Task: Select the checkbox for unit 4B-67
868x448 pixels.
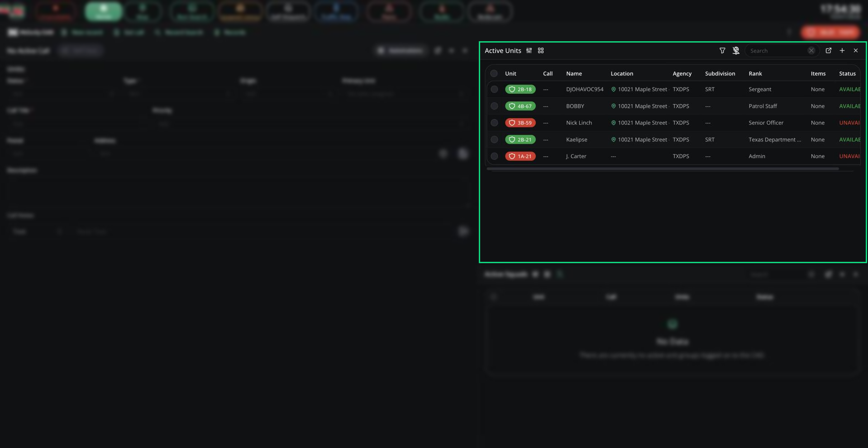Action: click(x=494, y=106)
